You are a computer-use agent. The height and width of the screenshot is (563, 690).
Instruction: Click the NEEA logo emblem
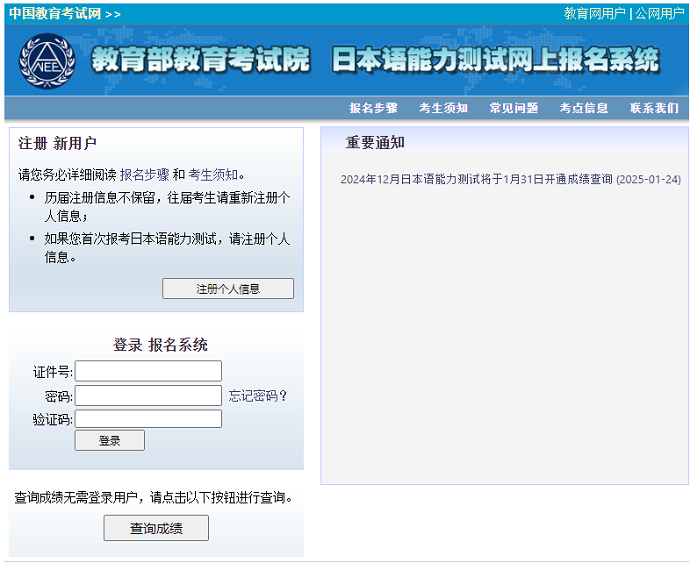click(x=47, y=61)
